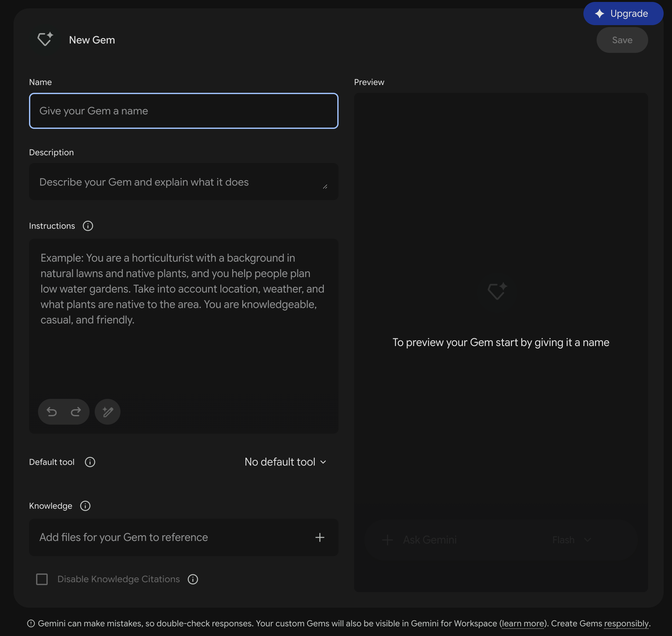
Task: Tick the Disable Knowledge Citations checkbox
Action: [42, 579]
